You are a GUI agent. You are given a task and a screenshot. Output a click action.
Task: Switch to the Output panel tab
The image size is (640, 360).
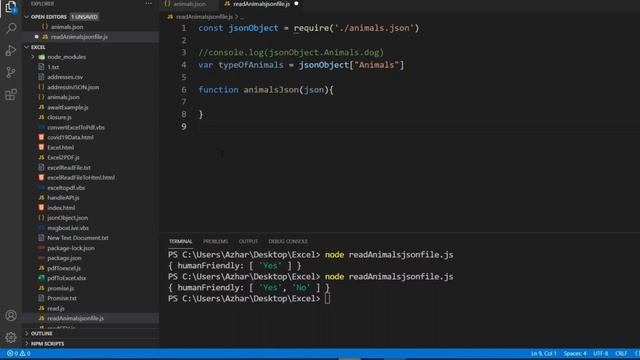click(248, 242)
